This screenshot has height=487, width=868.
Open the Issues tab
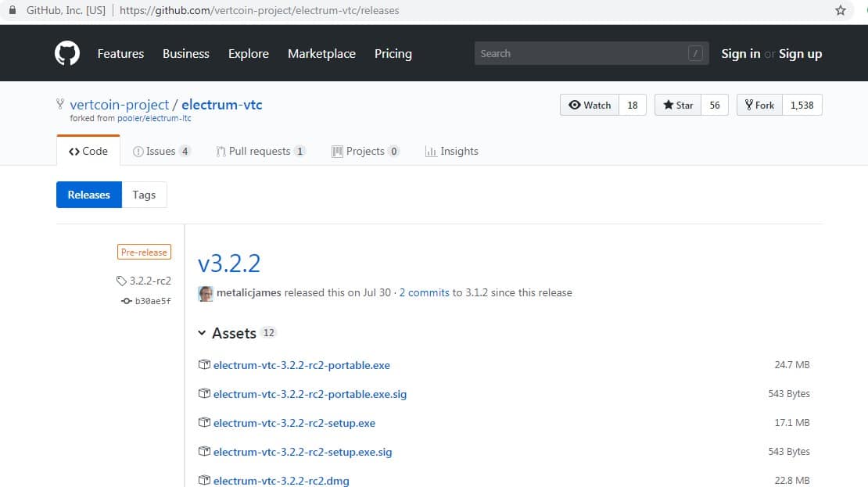click(x=162, y=151)
